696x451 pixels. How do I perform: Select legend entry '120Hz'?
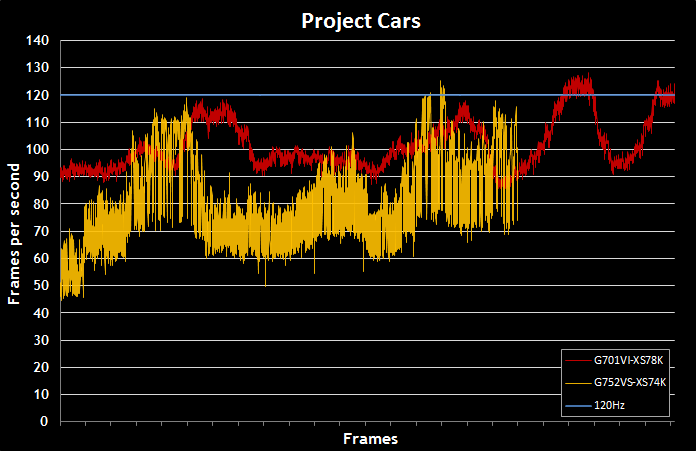pos(609,405)
